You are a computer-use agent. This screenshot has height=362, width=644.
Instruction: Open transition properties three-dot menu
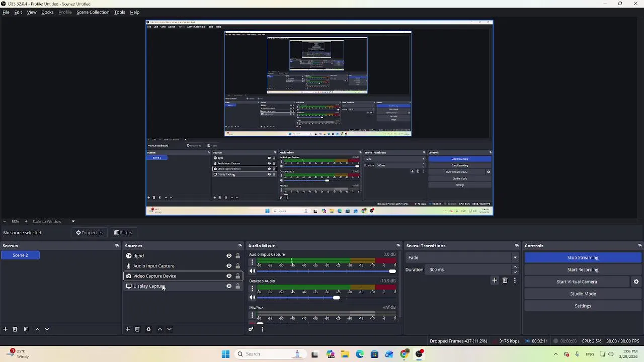coord(515,281)
